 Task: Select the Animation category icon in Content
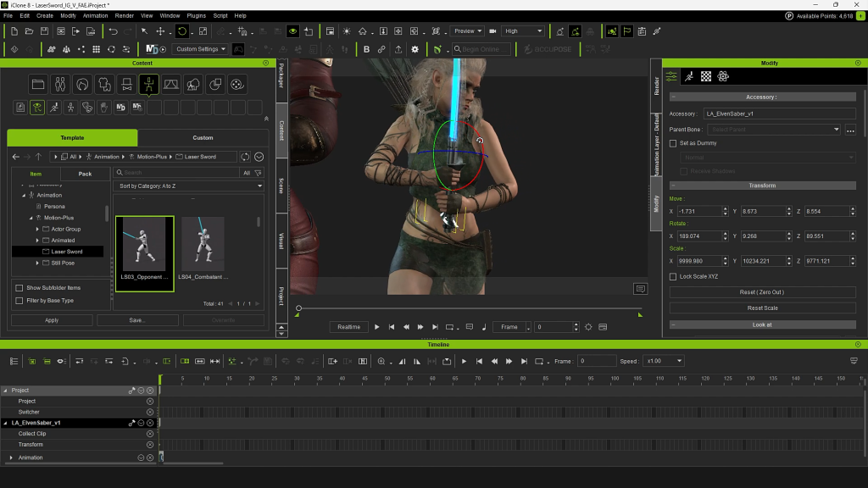pyautogui.click(x=148, y=84)
